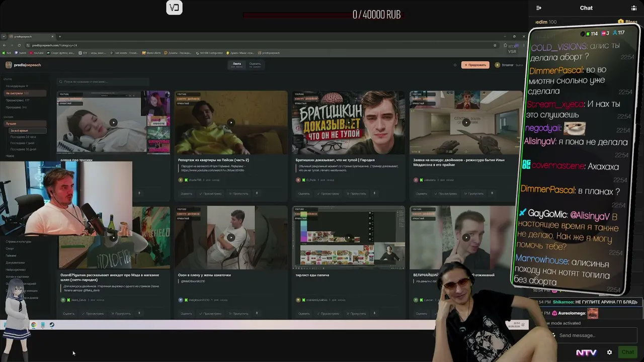Open Steam from the Windows taskbar

(x=52, y=325)
